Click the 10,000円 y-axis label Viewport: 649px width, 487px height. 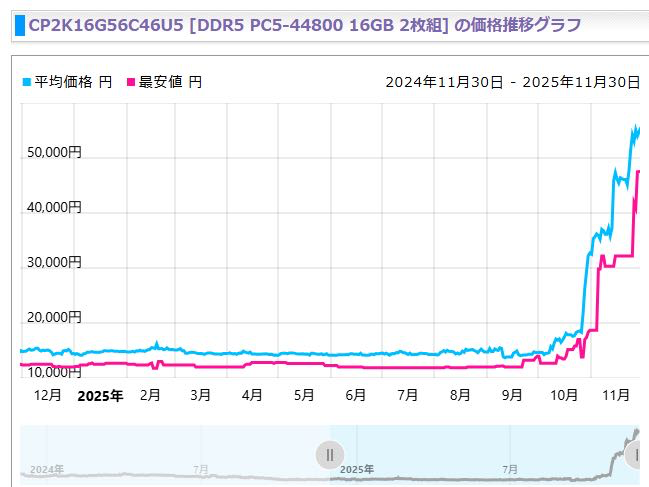52,372
